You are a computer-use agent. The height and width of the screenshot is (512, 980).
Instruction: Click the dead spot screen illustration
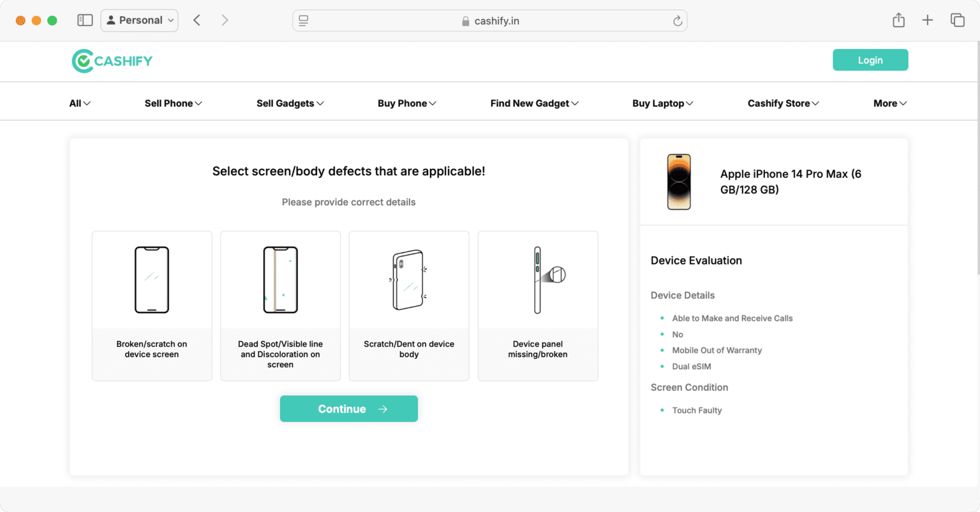click(281, 280)
